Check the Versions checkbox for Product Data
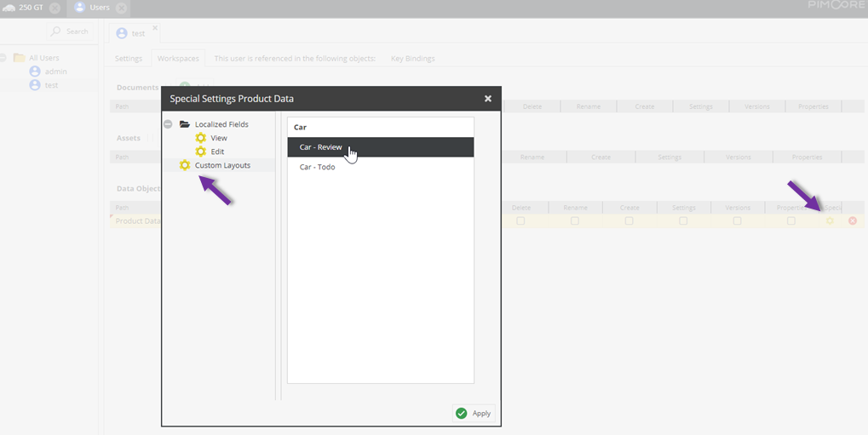 pyautogui.click(x=737, y=221)
